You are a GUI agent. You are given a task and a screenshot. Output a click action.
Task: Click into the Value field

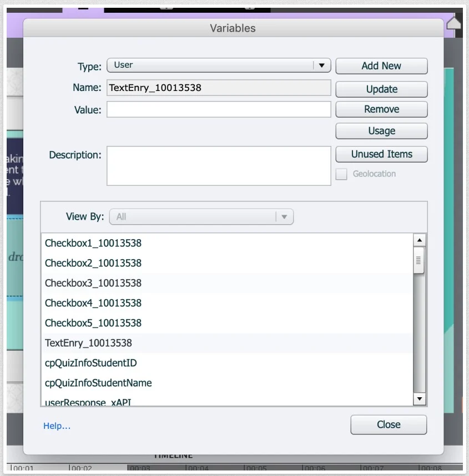(x=219, y=110)
